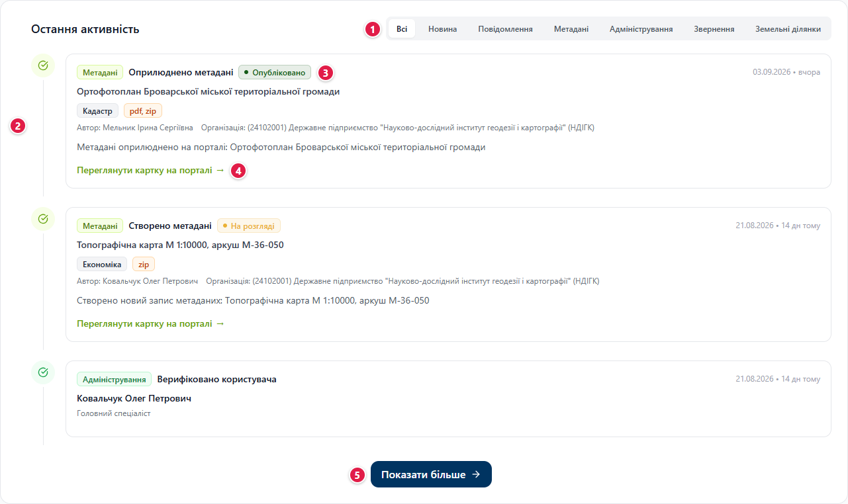Image resolution: width=848 pixels, height=504 pixels.
Task: Click the Опубліковано status badge
Action: 275,72
